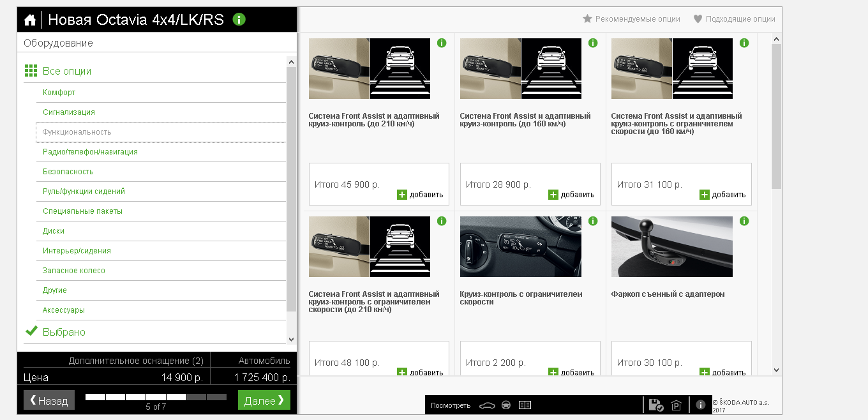Open the Аксессуары category
This screenshot has height=420, width=868.
pyautogui.click(x=161, y=310)
